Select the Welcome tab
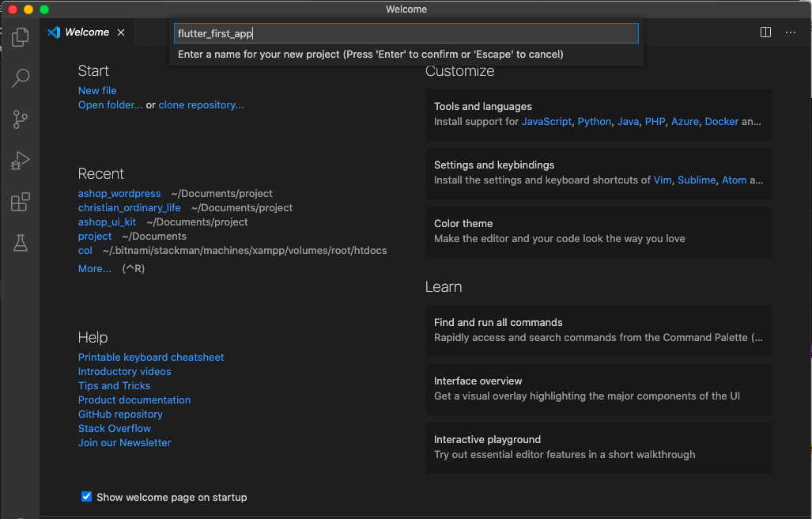This screenshot has width=812, height=519. pos(86,32)
